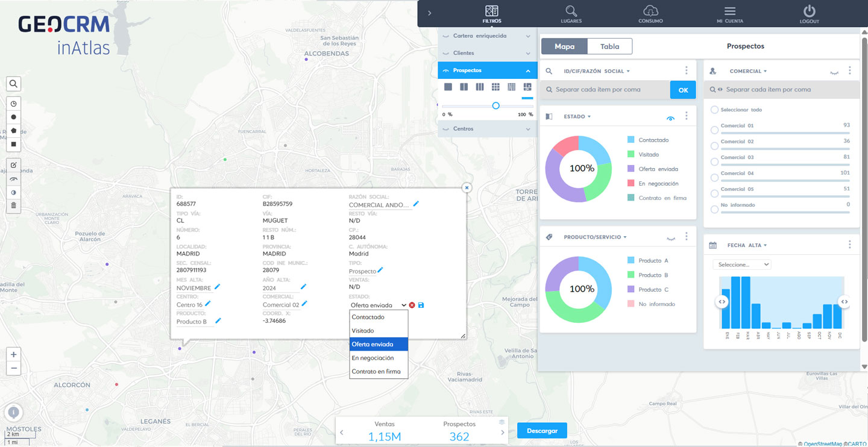Switch to the Tabla view
The image size is (868, 447).
609,46
